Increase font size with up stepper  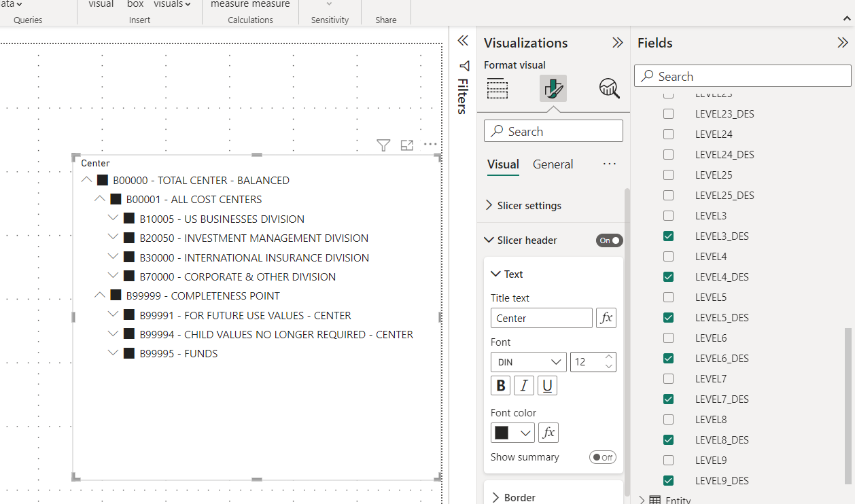pos(609,357)
